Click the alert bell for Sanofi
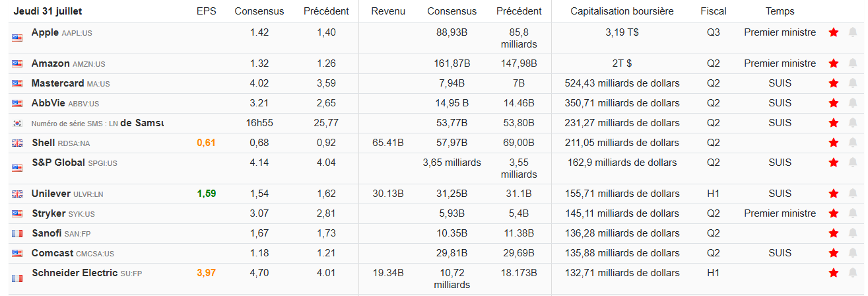 coord(853,233)
